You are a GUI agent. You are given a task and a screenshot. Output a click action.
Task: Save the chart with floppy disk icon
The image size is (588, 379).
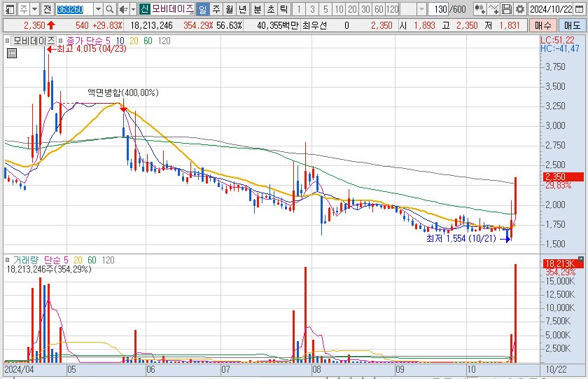[x=507, y=9]
